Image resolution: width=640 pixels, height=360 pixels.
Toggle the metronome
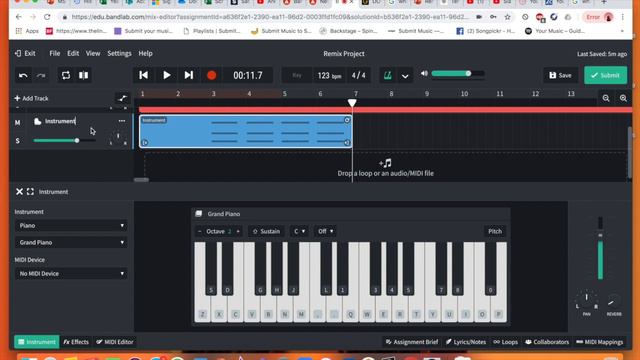pos(387,76)
